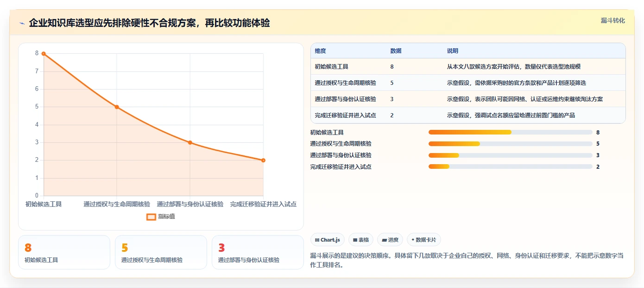Click progress list label 通过授权与生命周期核验

coord(341,144)
